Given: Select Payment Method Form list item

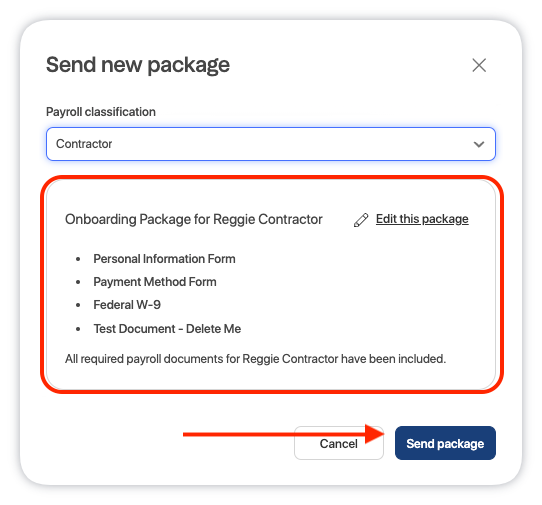Looking at the screenshot, I should coord(155,282).
